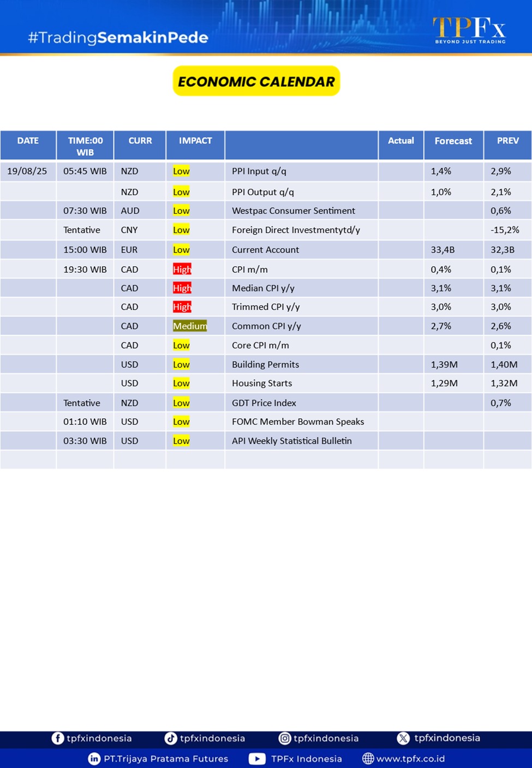Click the globe icon beside the website address

[x=368, y=759]
